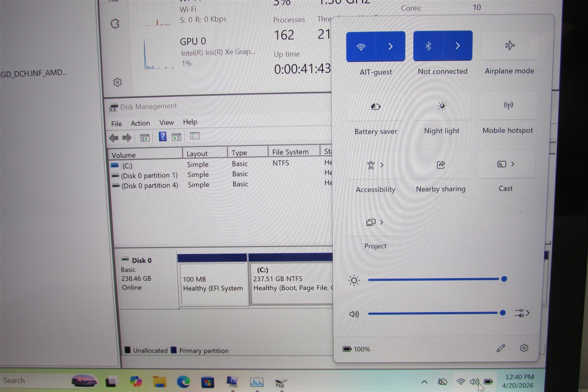This screenshot has width=588, height=392.
Task: Select the (C:) volume row
Action: [220, 164]
